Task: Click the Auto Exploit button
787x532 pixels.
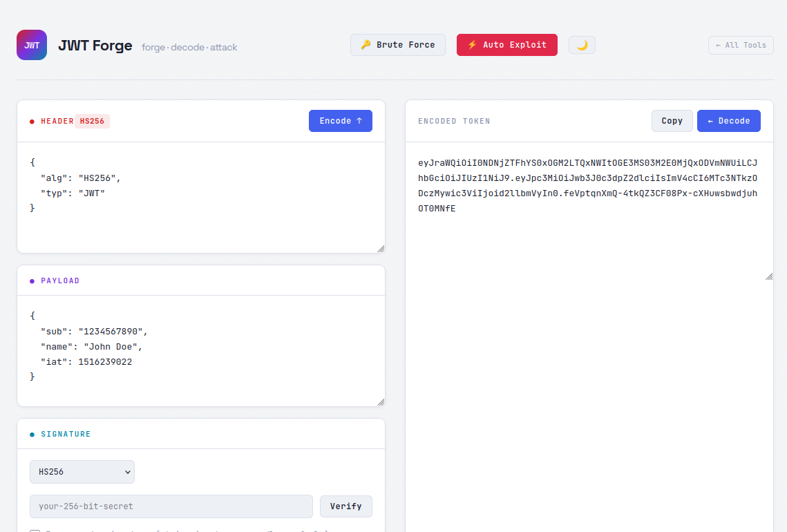Action: [506, 44]
